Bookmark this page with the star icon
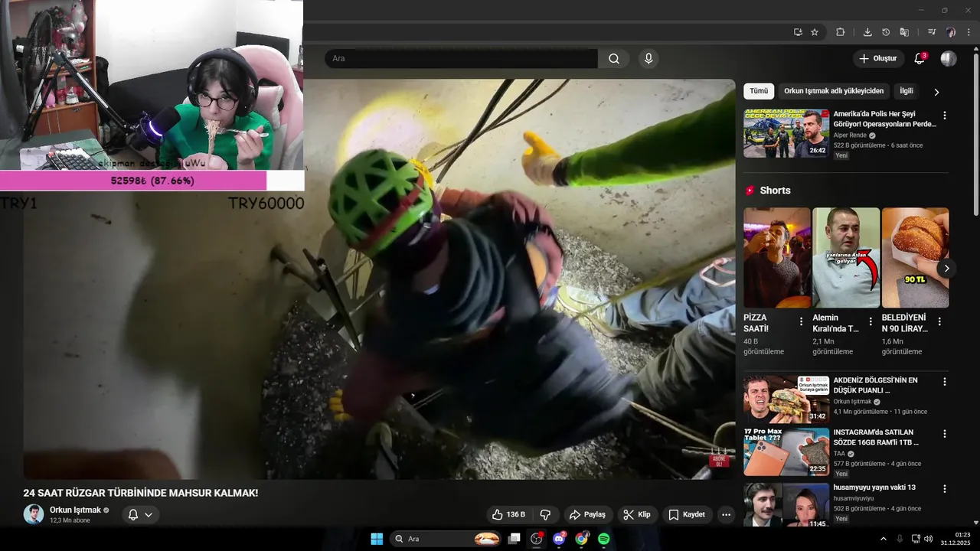The image size is (980, 551). point(815,32)
